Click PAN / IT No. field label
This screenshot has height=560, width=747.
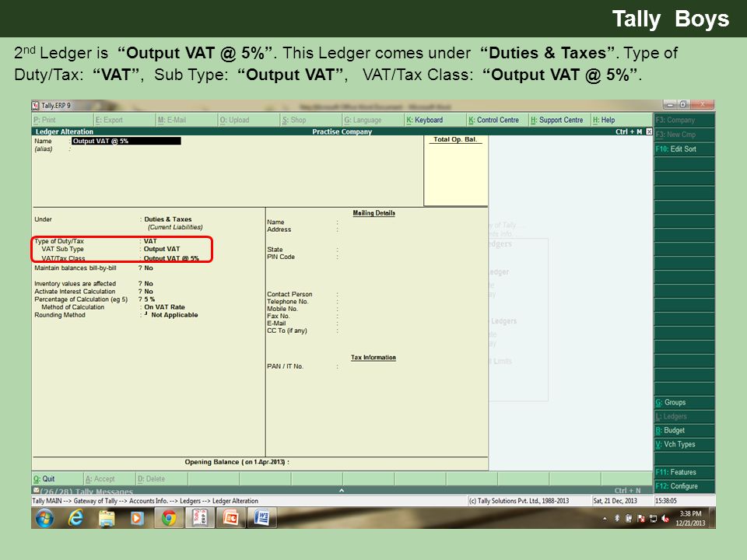[x=285, y=366]
